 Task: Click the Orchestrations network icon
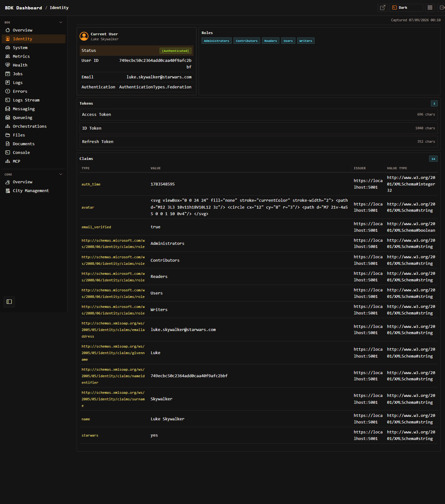[8, 126]
